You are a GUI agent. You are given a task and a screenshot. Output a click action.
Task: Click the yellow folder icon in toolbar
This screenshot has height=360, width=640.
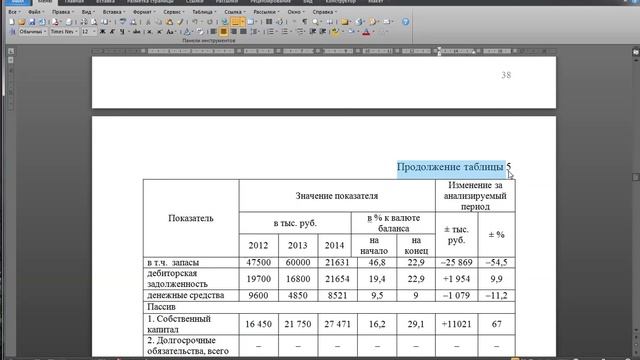coord(344,22)
